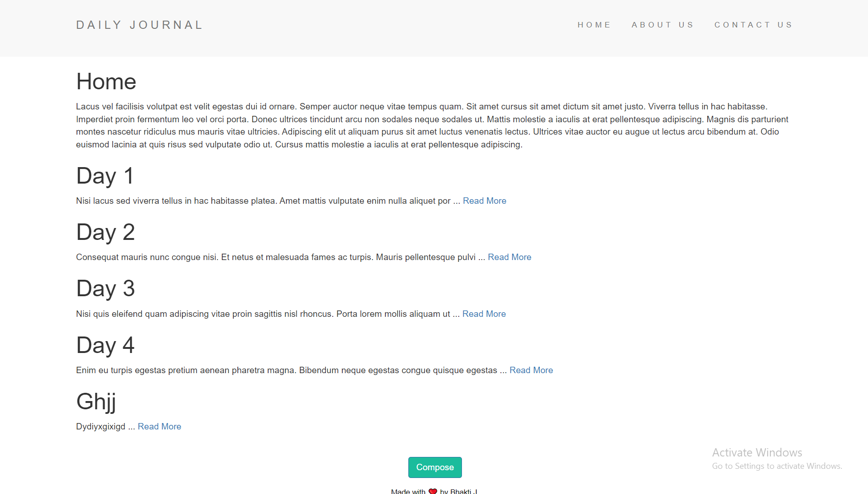Open the HOME navigation item
This screenshot has height=494, width=868.
click(594, 25)
